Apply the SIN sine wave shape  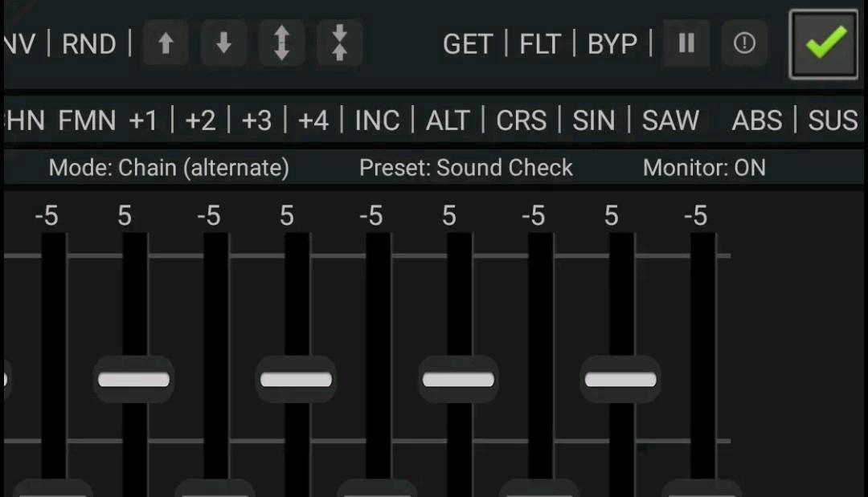pyautogui.click(x=593, y=120)
